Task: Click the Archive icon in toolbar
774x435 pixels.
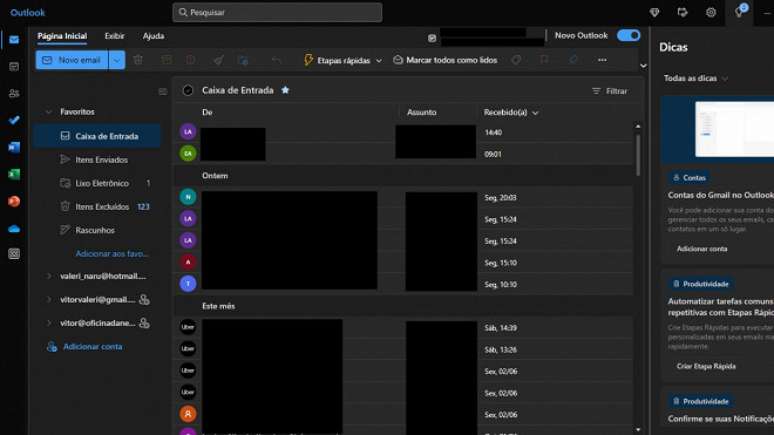Action: point(167,60)
